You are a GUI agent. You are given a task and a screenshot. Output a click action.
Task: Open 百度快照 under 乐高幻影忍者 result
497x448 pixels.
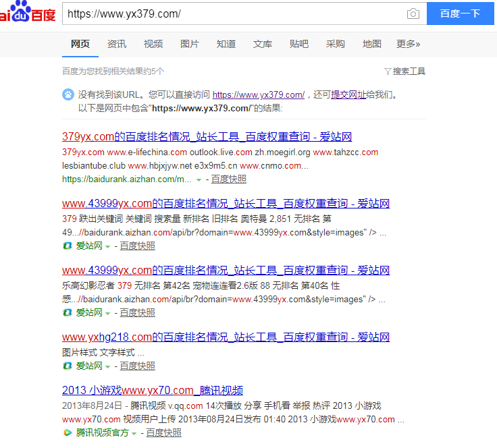coord(137,313)
